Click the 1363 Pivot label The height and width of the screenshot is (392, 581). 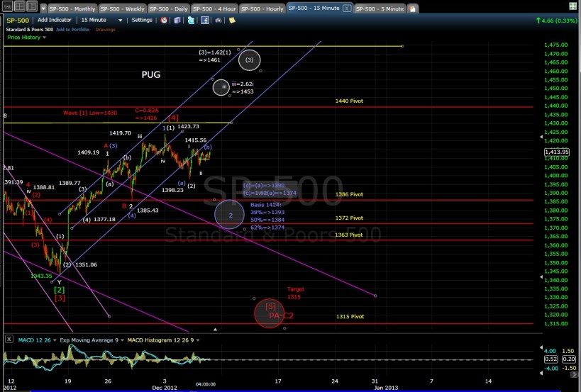tap(349, 235)
